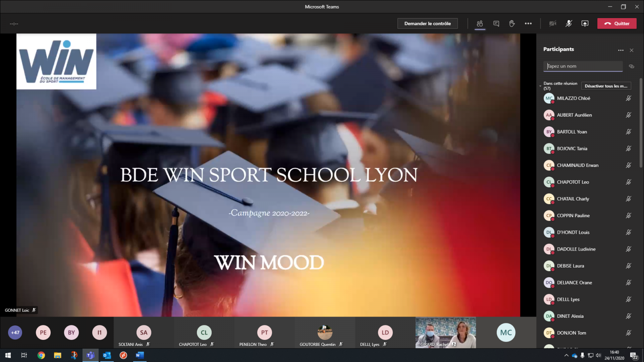
Task: Raise hand using the hand icon
Action: point(512,24)
